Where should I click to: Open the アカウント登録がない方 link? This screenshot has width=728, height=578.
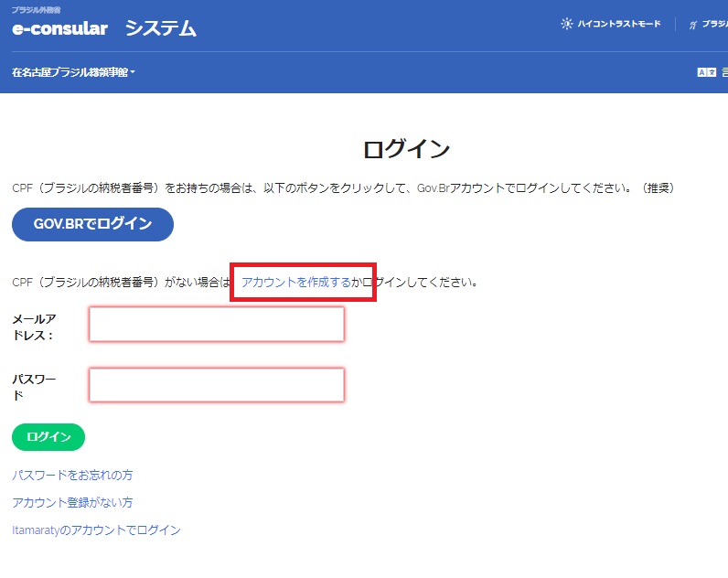[72, 502]
